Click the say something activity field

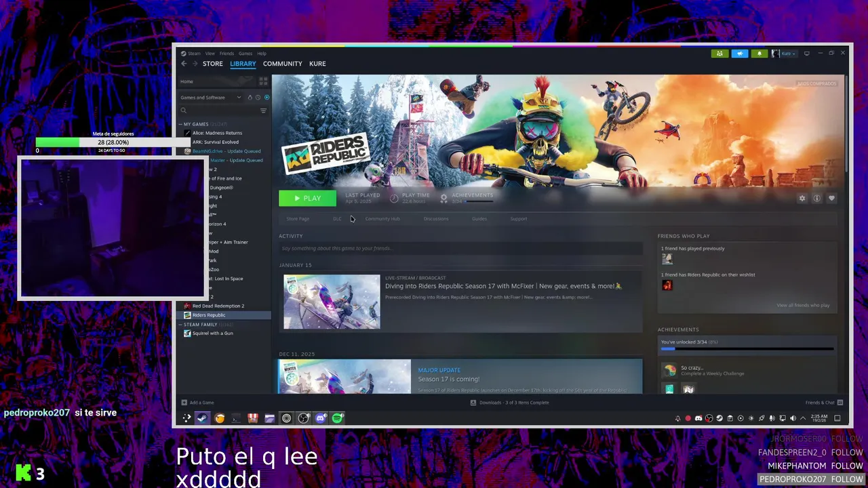tap(460, 249)
